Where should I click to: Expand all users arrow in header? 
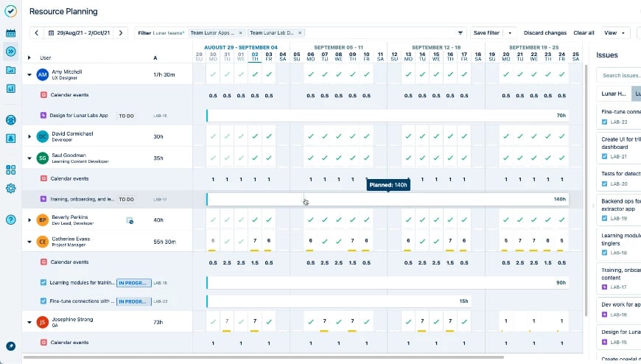click(x=29, y=57)
